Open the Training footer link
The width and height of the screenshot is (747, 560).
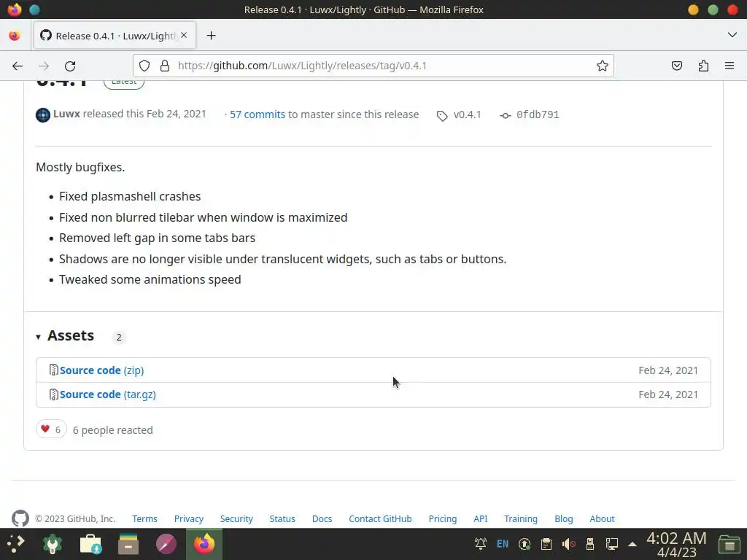click(x=521, y=519)
